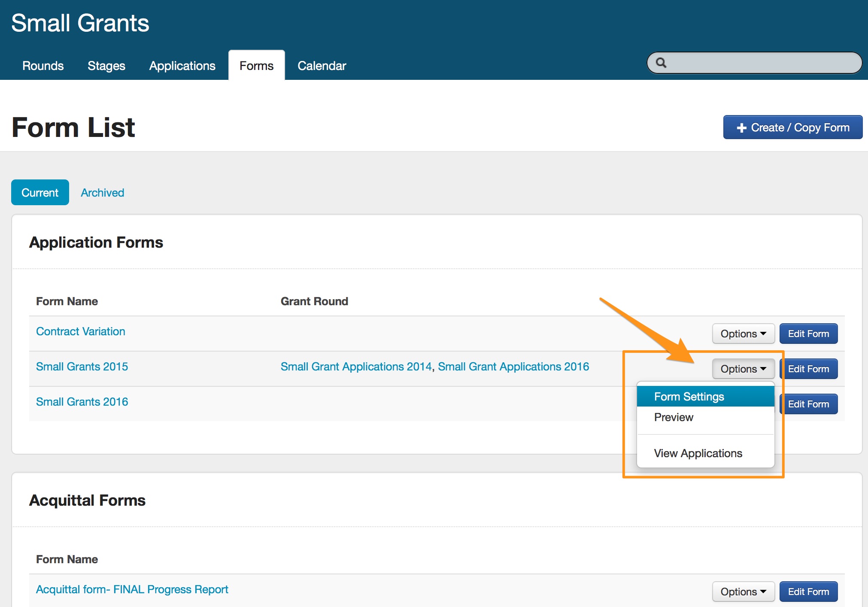This screenshot has height=607, width=868.
Task: Open Small Grant Applications 2016 round link
Action: 513,367
